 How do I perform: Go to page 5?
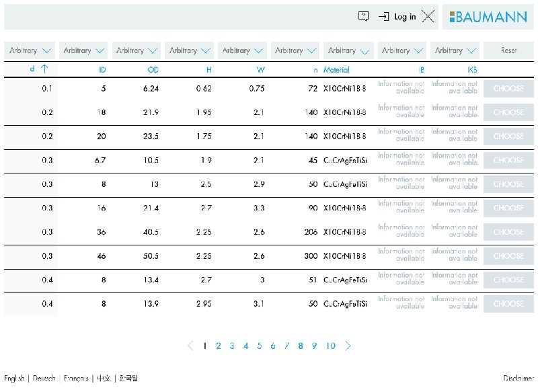260,346
